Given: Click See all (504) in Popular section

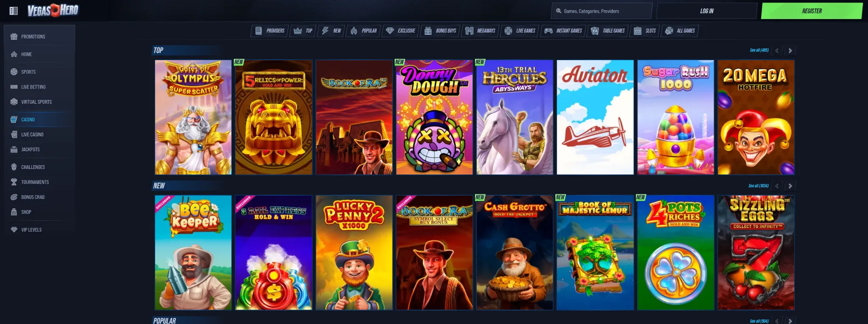Looking at the screenshot, I should point(759,321).
